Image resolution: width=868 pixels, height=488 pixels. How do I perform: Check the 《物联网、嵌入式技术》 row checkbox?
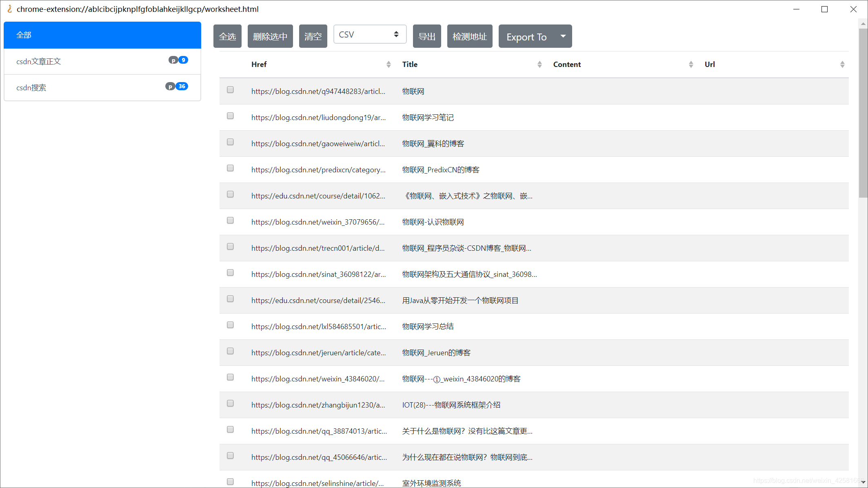[x=230, y=194]
